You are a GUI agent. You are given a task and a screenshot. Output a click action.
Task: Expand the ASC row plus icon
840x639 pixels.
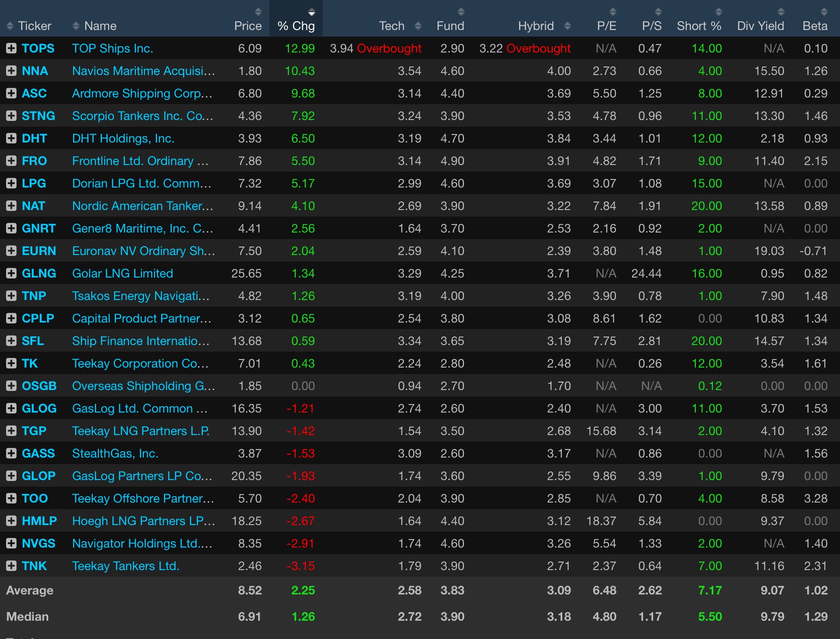point(11,93)
